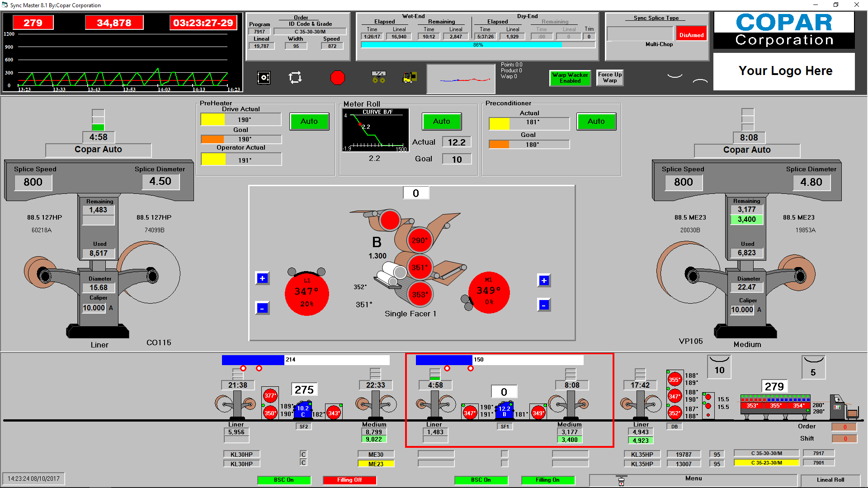This screenshot has height=488, width=868.
Task: Click the Medium Copar Auto button
Action: click(747, 150)
